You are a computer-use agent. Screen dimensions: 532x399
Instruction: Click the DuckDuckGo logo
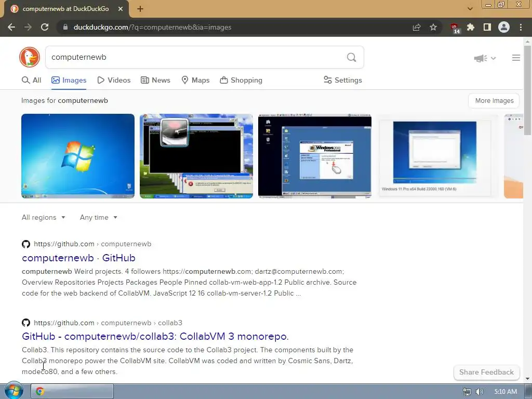coord(30,57)
